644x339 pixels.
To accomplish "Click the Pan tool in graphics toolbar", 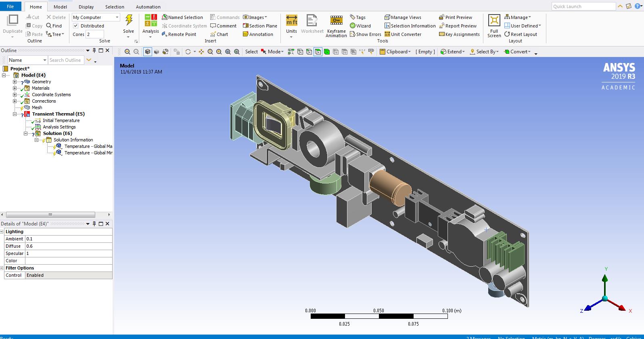I will [x=201, y=52].
